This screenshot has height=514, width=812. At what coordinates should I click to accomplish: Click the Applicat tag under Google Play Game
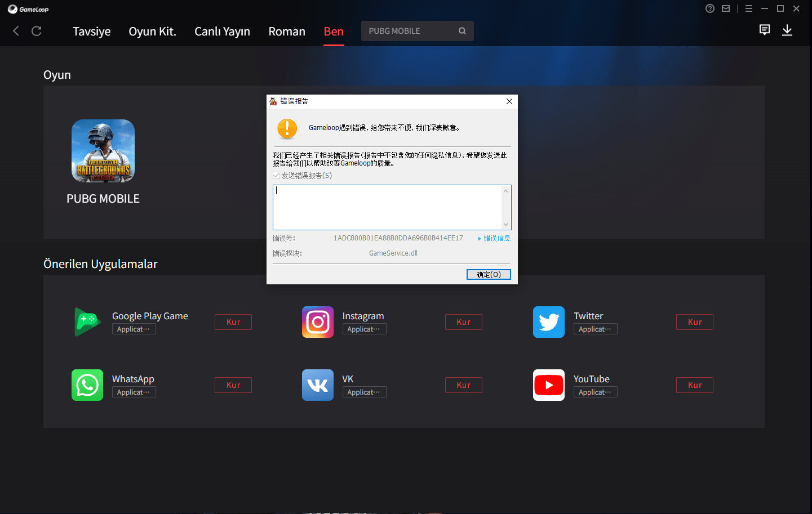coord(134,329)
